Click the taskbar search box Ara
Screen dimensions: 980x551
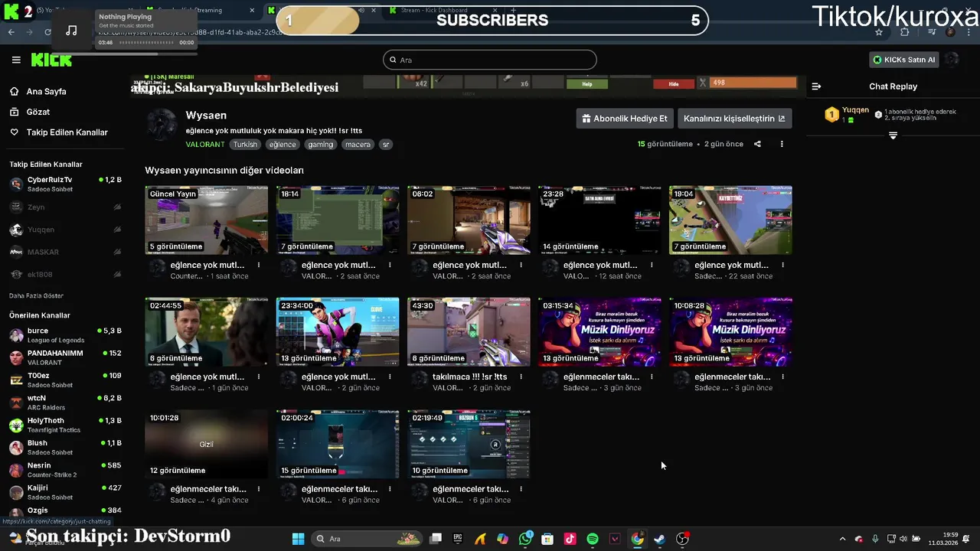pos(367,539)
